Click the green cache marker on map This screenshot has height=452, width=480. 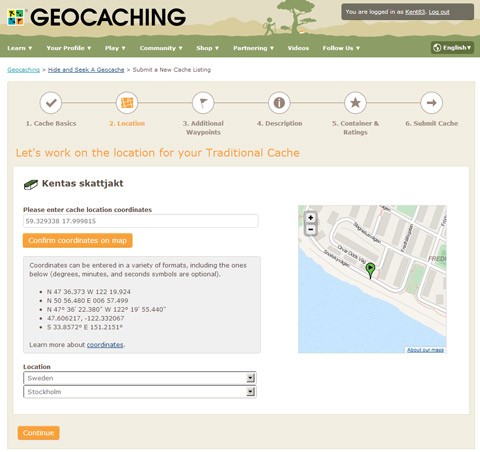coord(370,270)
